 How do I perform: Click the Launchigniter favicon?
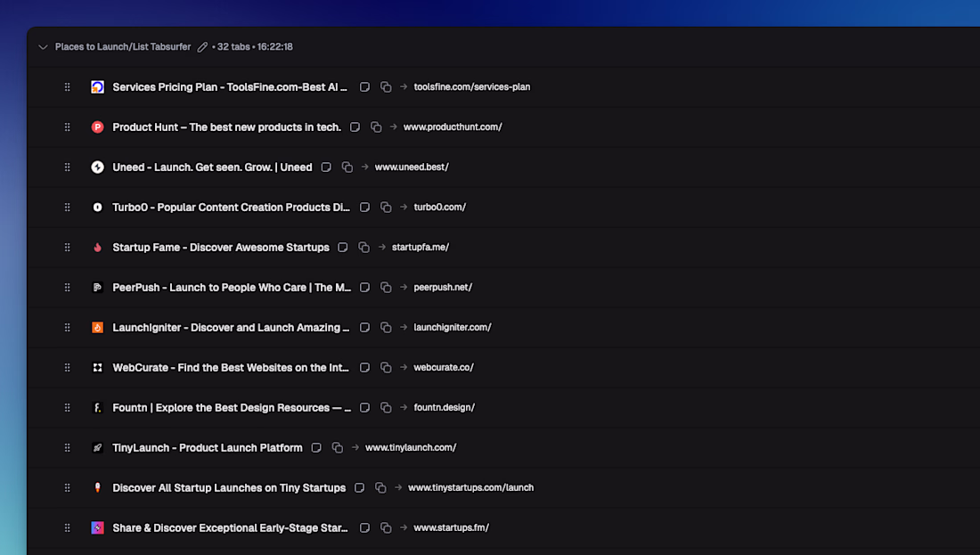pos(97,328)
